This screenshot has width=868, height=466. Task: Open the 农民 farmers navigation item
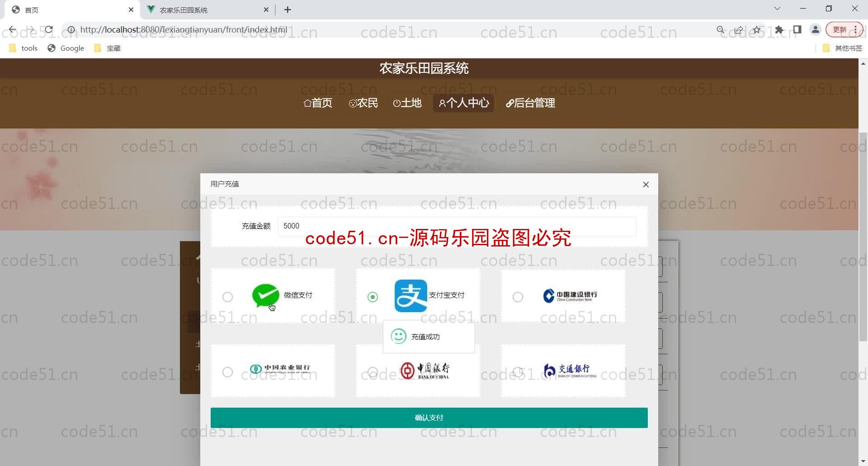tap(363, 103)
